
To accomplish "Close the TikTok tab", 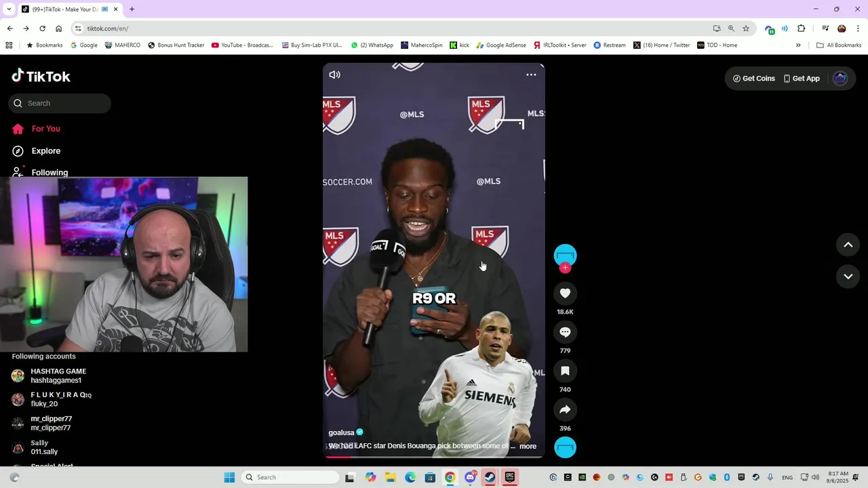I will coord(115,9).
